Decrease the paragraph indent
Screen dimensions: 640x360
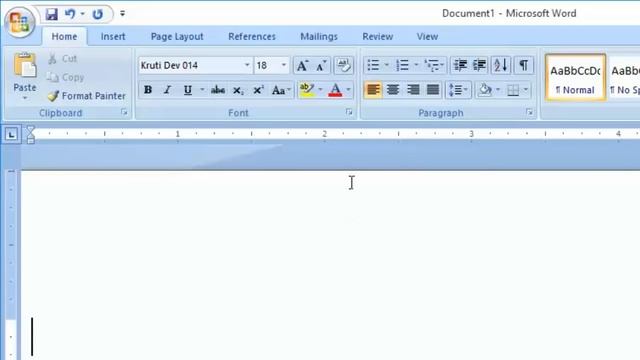click(460, 65)
